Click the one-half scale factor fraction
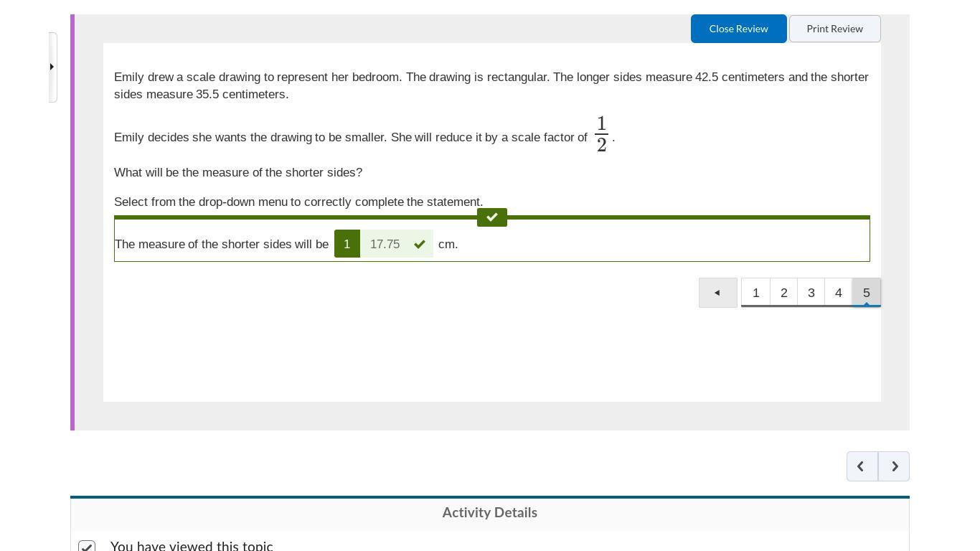980x551 pixels. coord(601,134)
